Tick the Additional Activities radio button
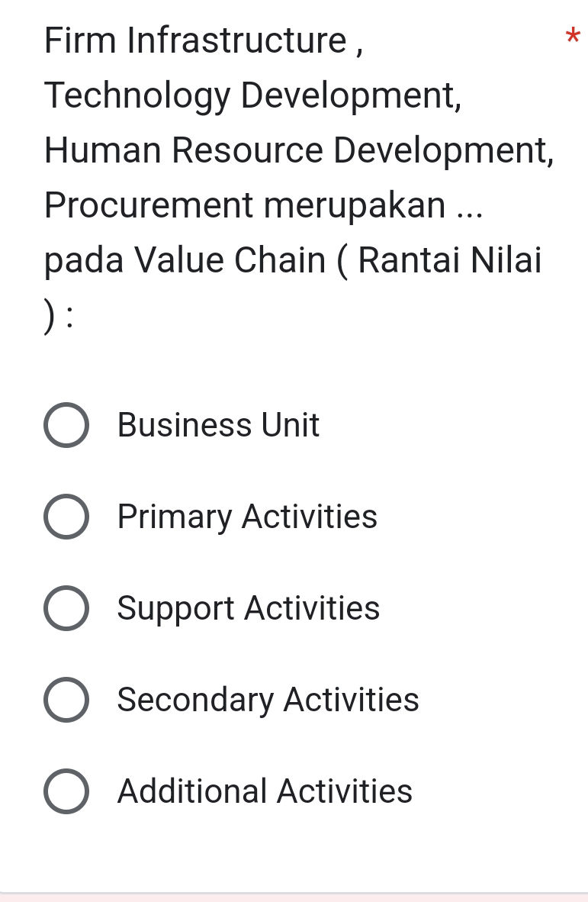Viewport: 588px width, 902px height. 66,791
